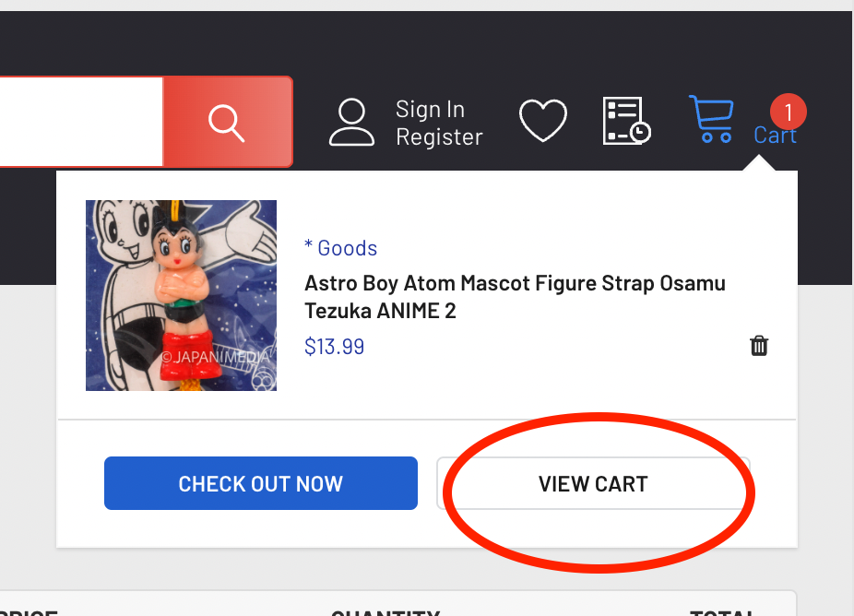Image resolution: width=854 pixels, height=616 pixels.
Task: Open the Astro Boy Atom Mascot title link
Action: [515, 296]
